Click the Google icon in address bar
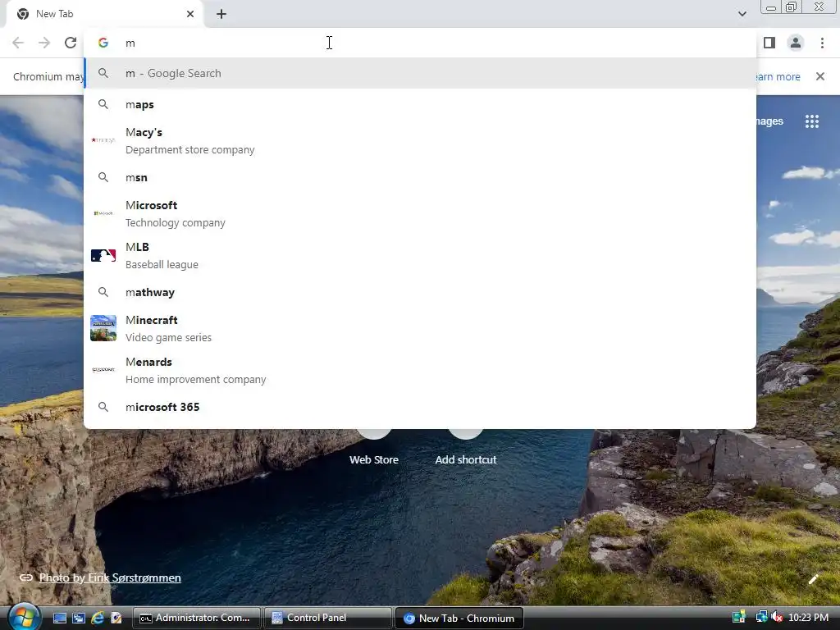The width and height of the screenshot is (840, 630). coord(103,43)
